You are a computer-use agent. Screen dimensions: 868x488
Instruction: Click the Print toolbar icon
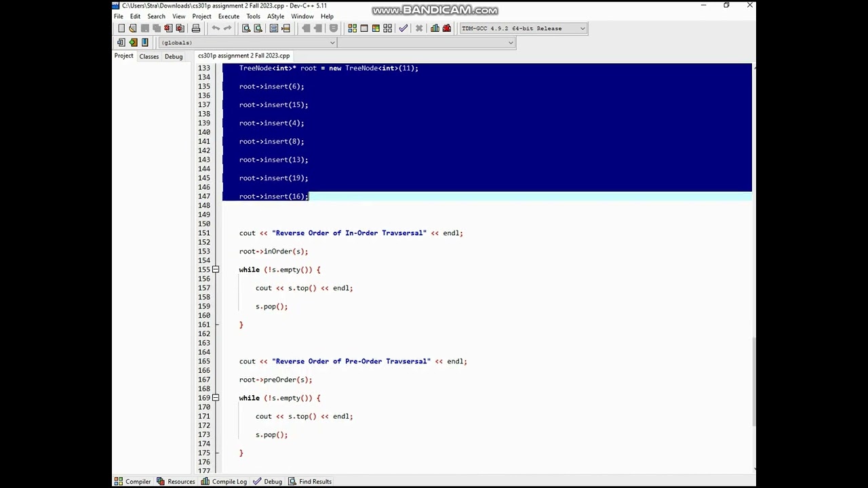[x=196, y=28]
